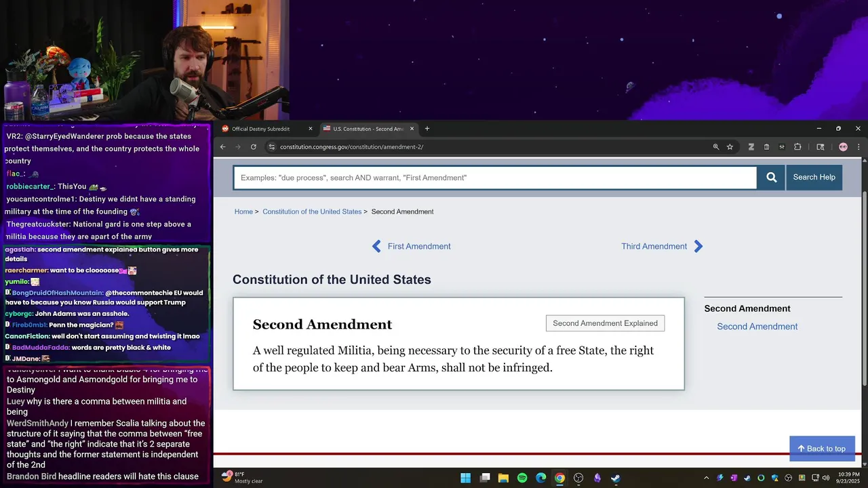Open Second Amendment sidebar link
The height and width of the screenshot is (488, 868).
point(757,327)
